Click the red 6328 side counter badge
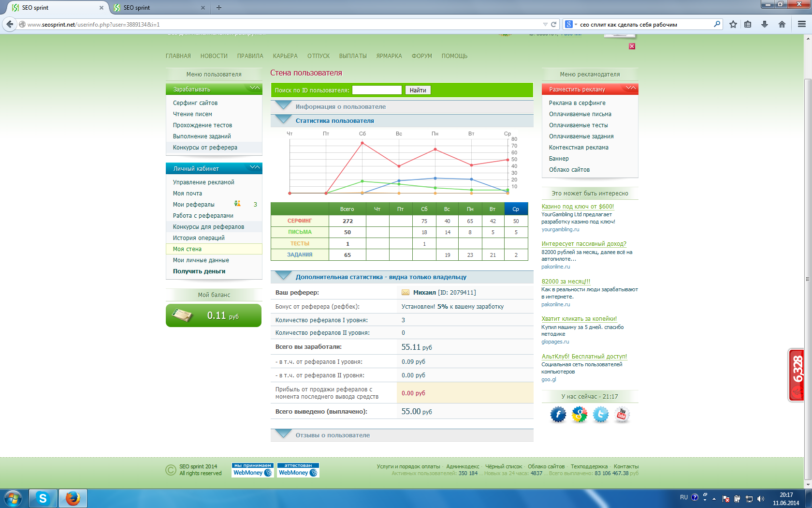 pyautogui.click(x=797, y=375)
